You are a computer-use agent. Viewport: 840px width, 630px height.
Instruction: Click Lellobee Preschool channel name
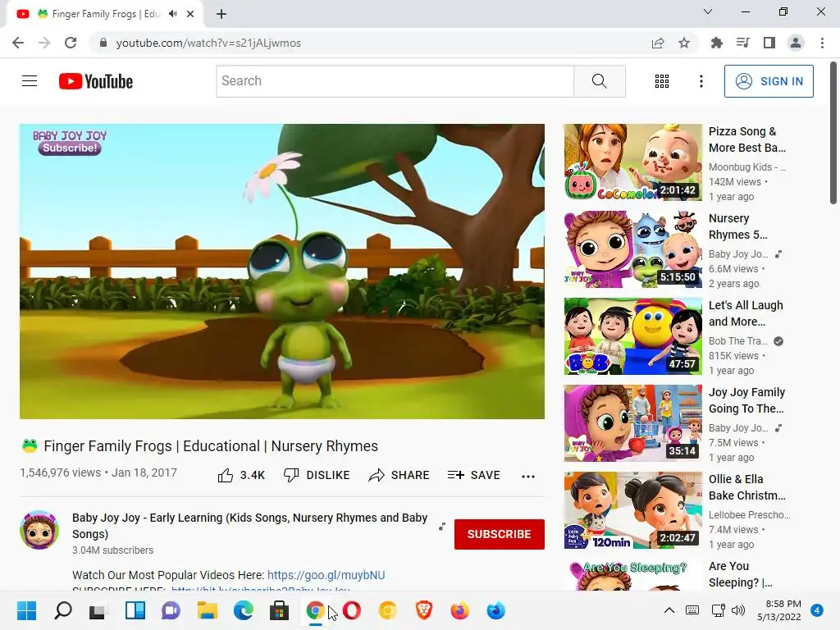750,515
